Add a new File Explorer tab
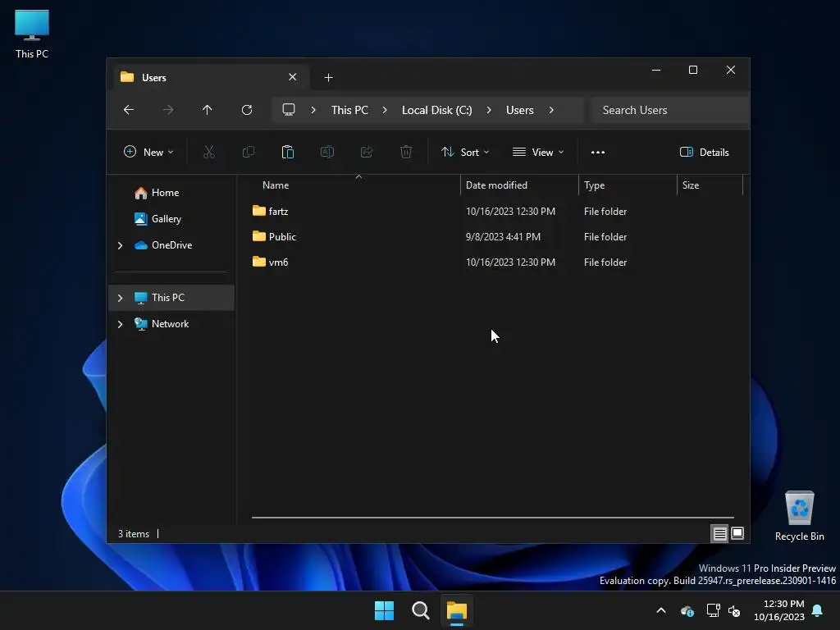The height and width of the screenshot is (630, 840). coord(328,78)
